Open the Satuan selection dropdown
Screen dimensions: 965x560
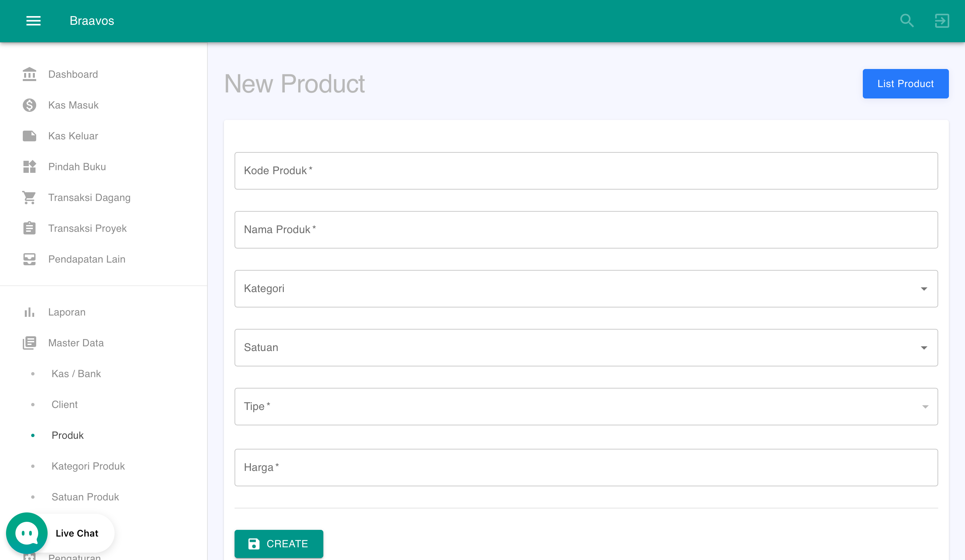point(924,348)
